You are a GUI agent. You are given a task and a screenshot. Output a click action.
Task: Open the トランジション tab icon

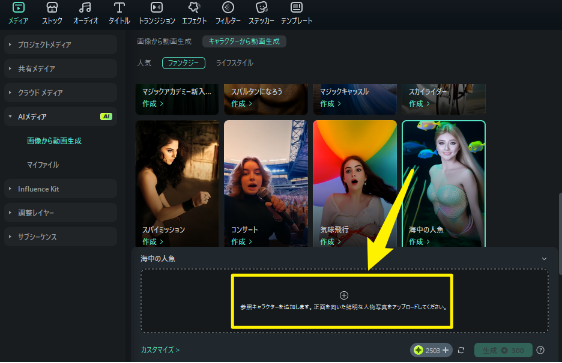point(157,8)
